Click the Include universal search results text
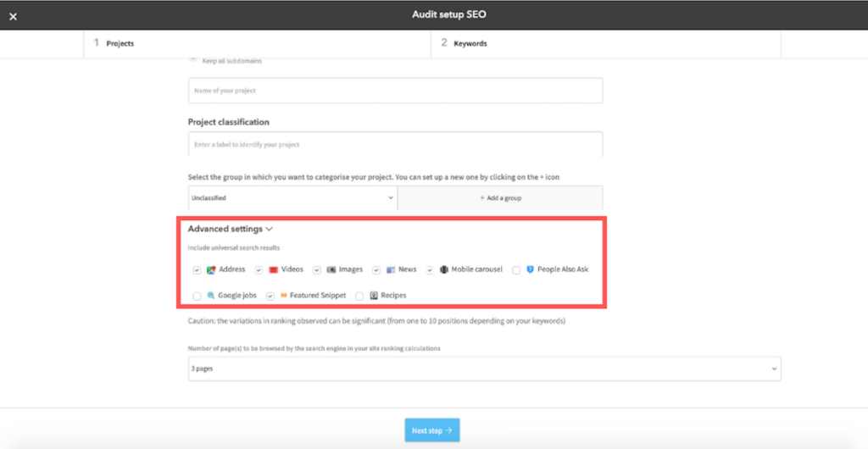 pos(234,247)
